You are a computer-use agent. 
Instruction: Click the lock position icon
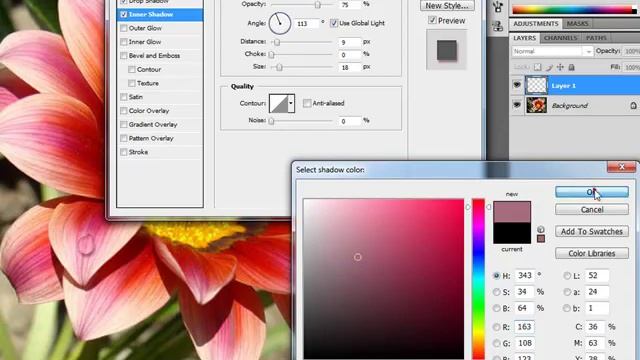(560, 67)
